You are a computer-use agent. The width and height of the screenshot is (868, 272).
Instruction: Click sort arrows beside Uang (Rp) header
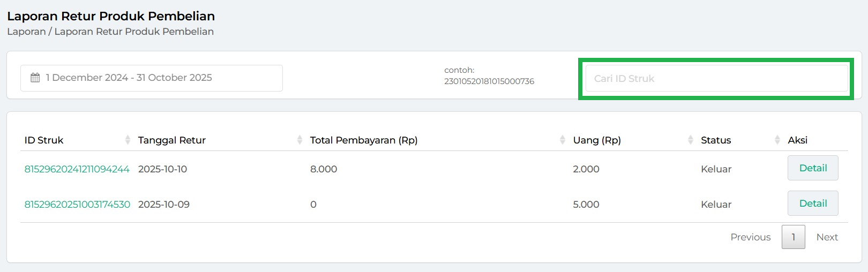coord(690,140)
